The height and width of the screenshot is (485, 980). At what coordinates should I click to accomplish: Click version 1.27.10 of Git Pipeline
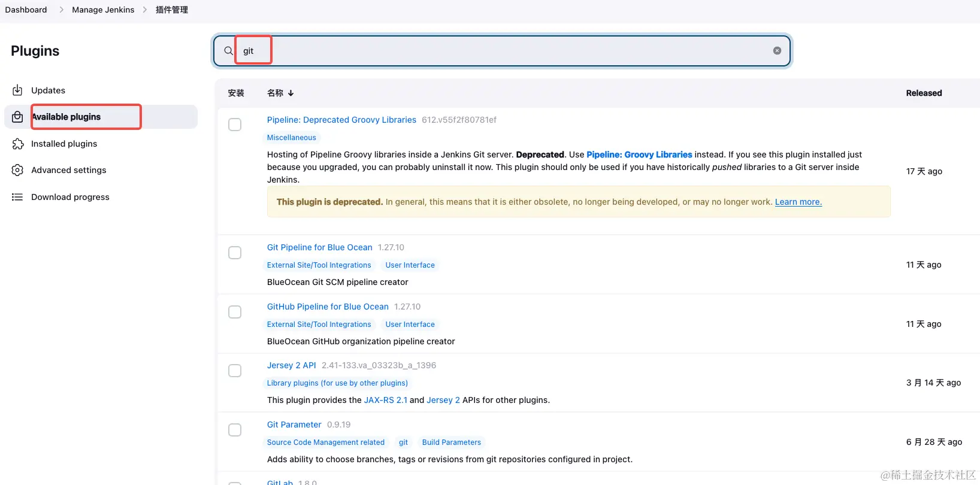point(391,247)
